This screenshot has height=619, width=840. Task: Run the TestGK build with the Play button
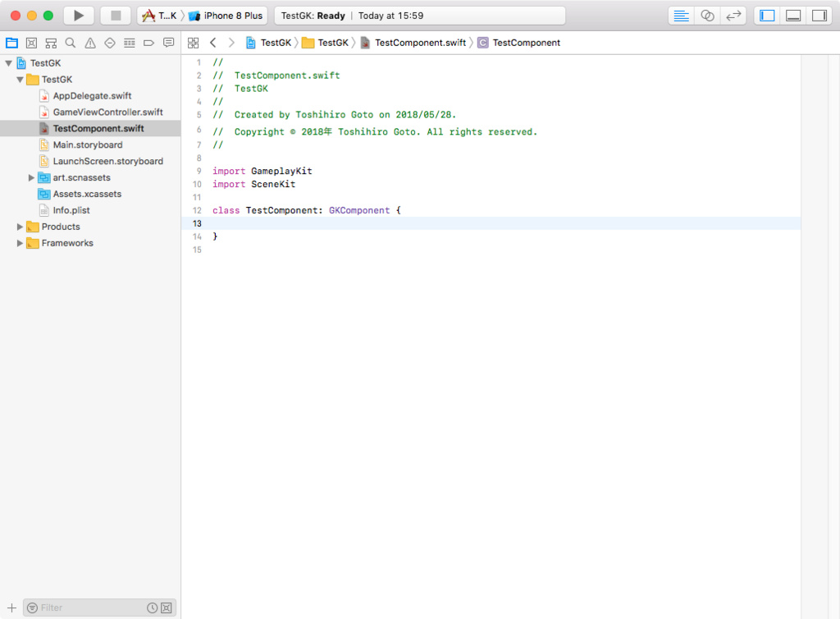pos(79,16)
